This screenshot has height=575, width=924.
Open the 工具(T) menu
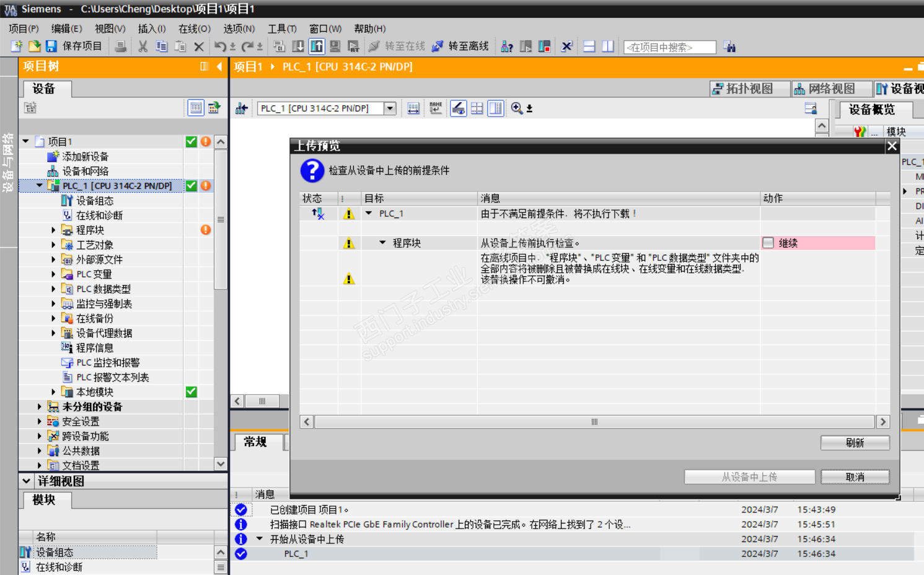coord(282,29)
